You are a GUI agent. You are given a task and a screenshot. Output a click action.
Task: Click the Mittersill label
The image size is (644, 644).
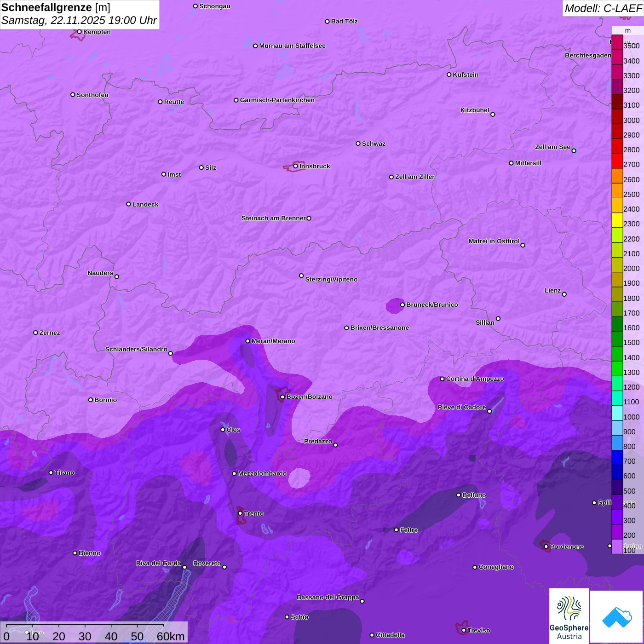coord(528,163)
